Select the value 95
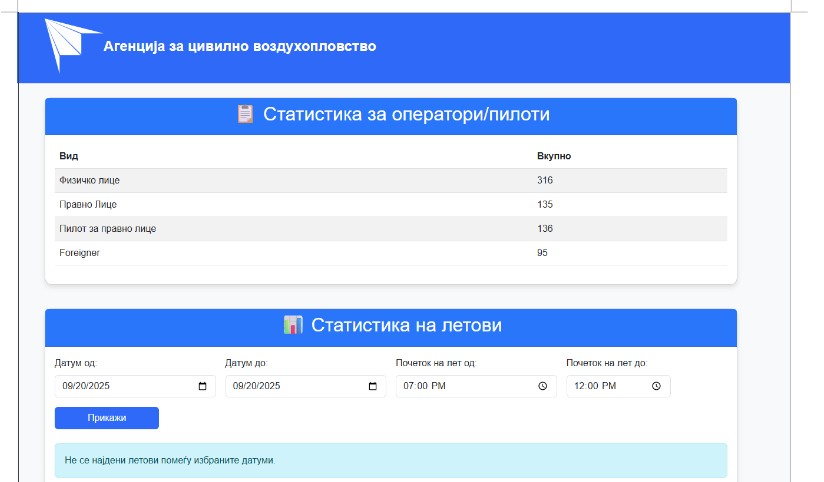Image resolution: width=824 pixels, height=482 pixels. pos(542,253)
